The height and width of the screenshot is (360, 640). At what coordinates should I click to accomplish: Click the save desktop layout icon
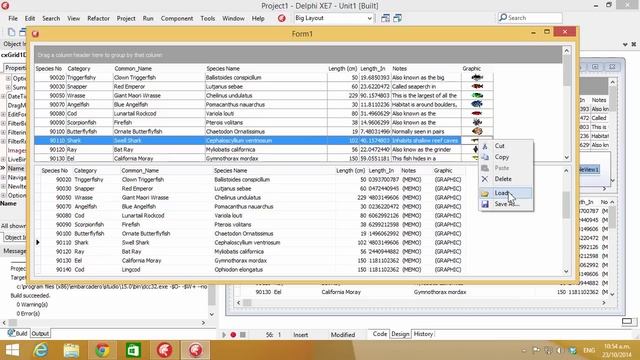coord(385,18)
